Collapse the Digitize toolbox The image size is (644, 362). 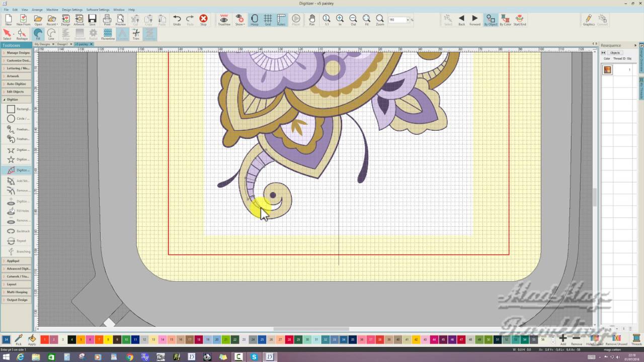(16, 100)
